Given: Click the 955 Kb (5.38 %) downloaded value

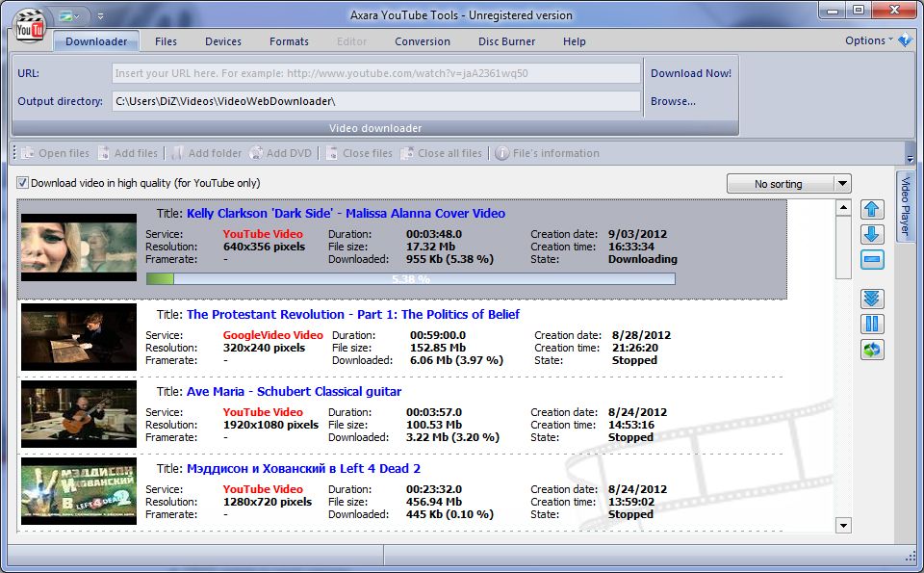Looking at the screenshot, I should point(449,259).
